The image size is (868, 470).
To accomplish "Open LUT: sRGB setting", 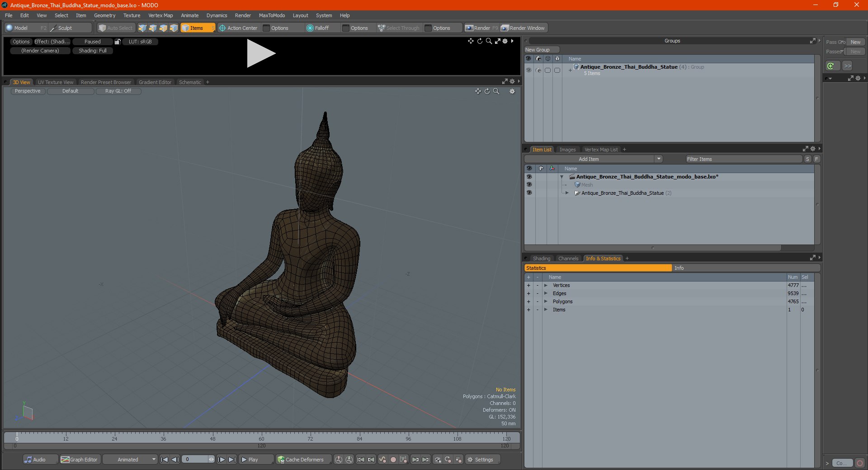I will (140, 42).
